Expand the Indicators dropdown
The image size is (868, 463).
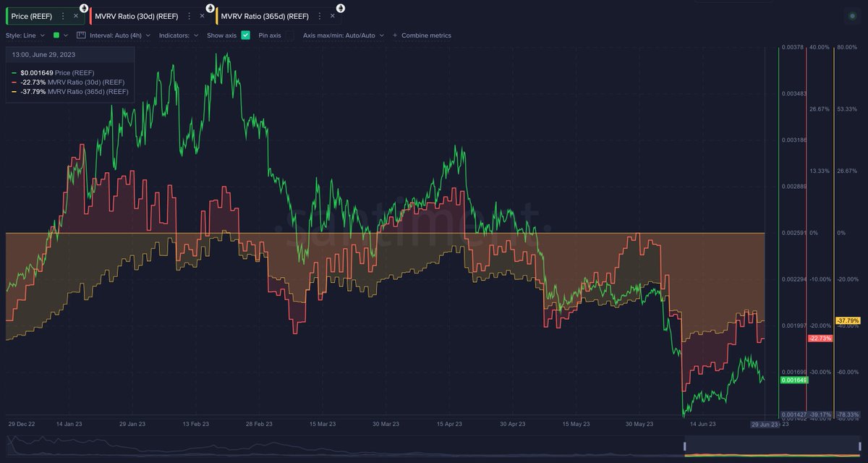(x=179, y=35)
